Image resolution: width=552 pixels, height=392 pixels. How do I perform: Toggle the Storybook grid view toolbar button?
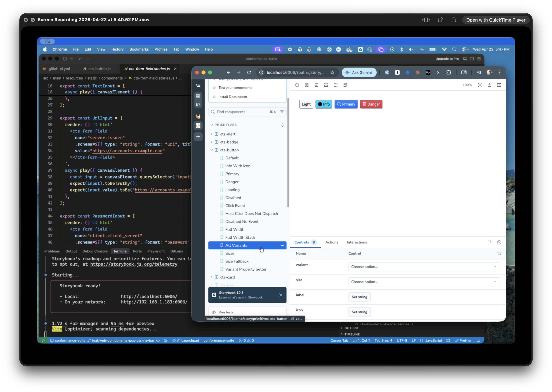pos(306,85)
